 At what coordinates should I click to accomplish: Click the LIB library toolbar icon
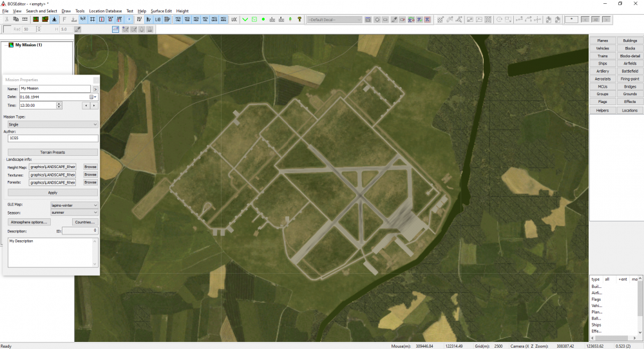[158, 20]
